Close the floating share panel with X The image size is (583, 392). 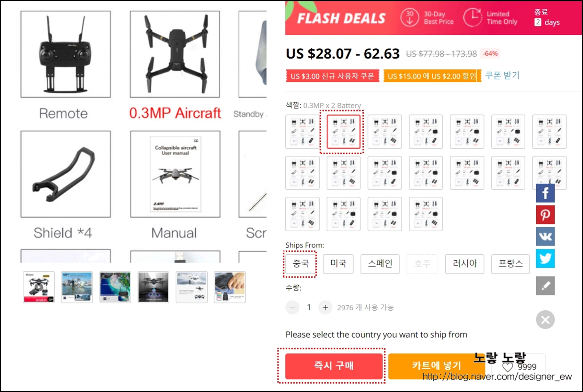click(x=545, y=320)
